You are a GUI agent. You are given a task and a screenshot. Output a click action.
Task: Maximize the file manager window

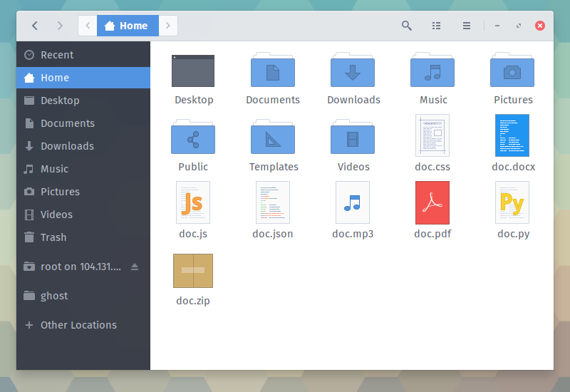[x=519, y=26]
